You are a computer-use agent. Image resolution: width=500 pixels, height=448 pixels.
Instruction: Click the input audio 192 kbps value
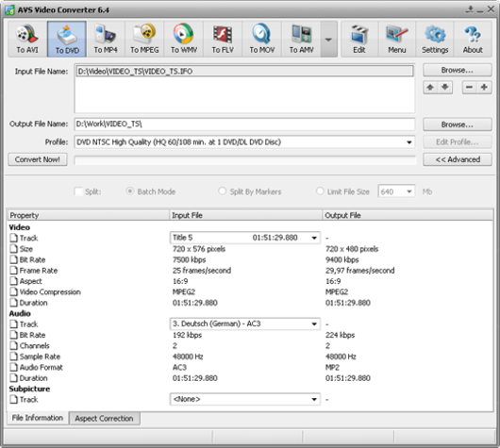[x=187, y=335]
